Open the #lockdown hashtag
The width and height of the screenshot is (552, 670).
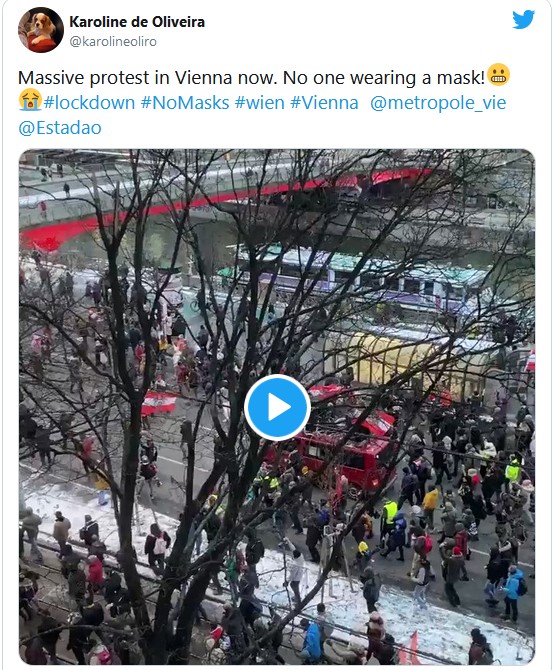click(89, 103)
